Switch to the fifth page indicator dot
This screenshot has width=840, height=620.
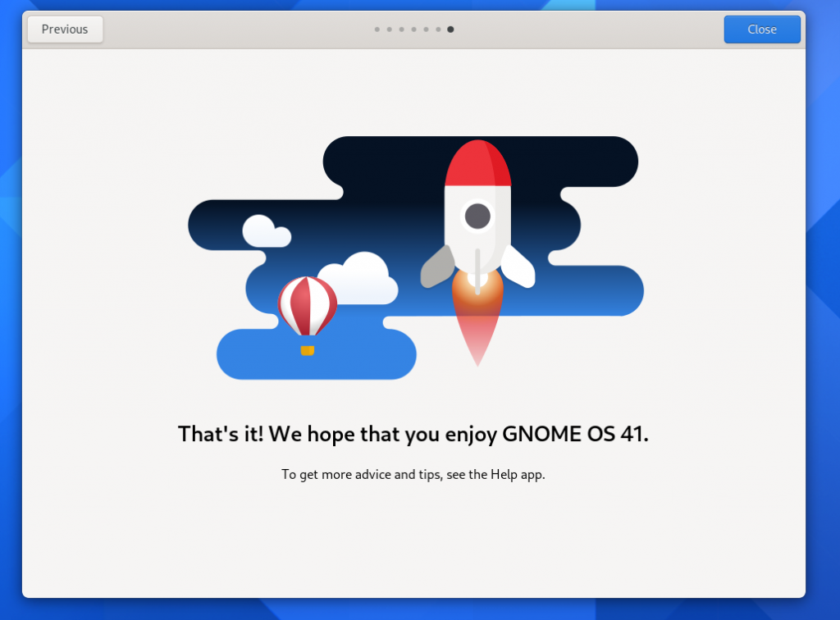point(427,30)
